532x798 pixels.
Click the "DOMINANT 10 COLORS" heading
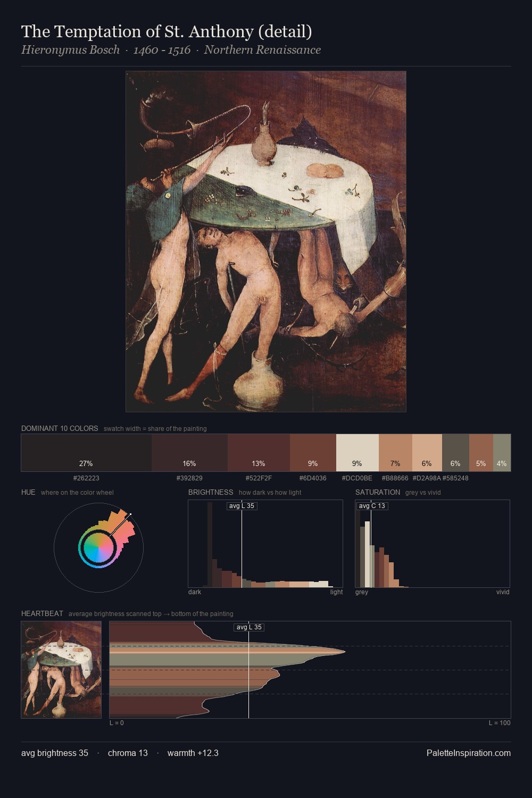pyautogui.click(x=60, y=428)
